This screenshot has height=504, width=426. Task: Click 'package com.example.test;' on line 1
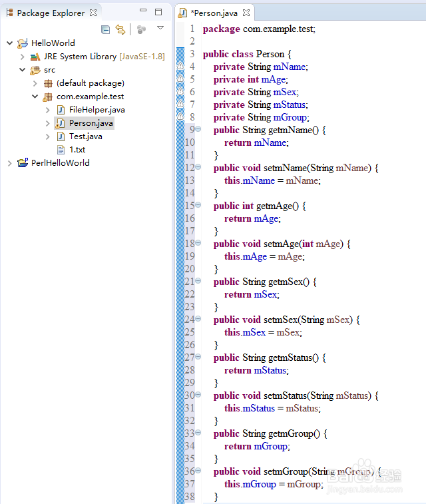tap(259, 29)
